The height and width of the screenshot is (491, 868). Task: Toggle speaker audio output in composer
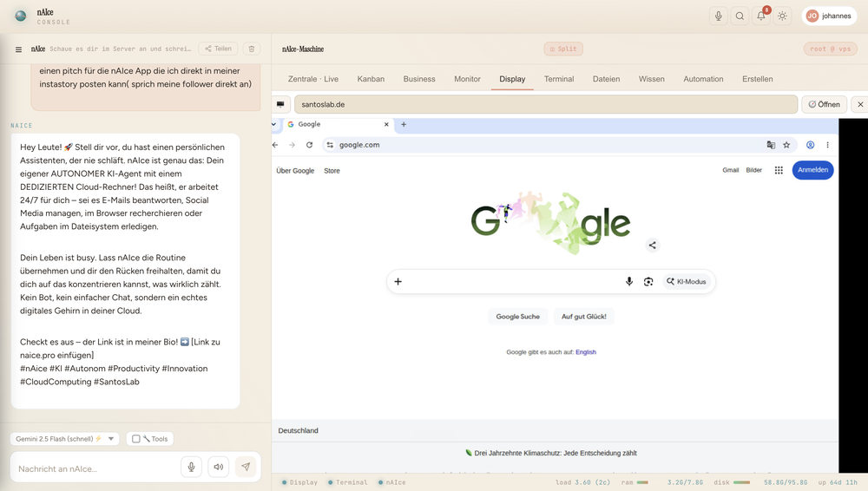(x=219, y=468)
